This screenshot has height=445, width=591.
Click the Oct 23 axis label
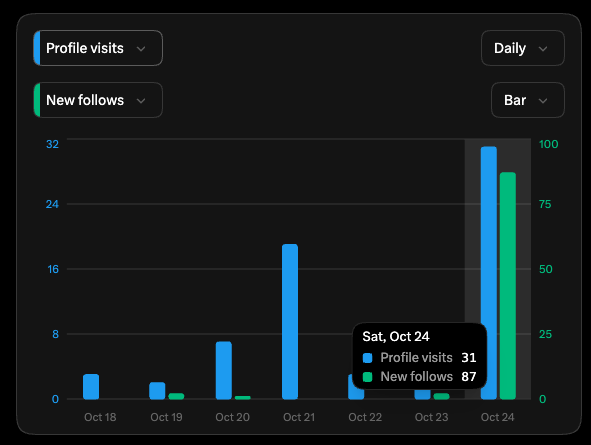pos(432,417)
